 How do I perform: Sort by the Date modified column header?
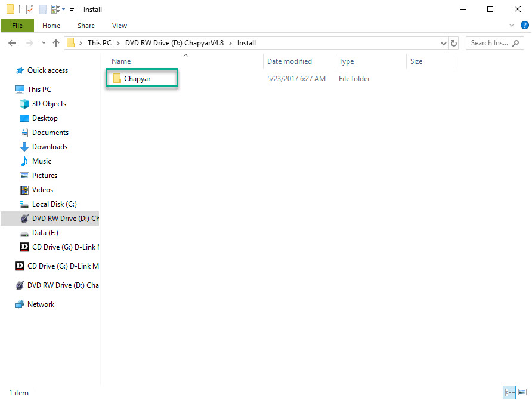click(289, 61)
